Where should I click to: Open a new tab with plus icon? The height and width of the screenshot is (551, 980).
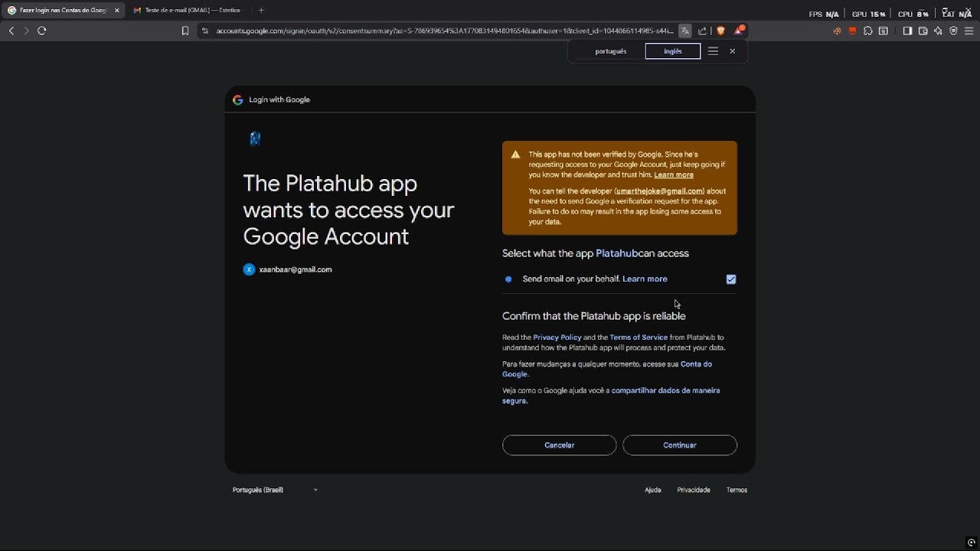click(x=261, y=10)
